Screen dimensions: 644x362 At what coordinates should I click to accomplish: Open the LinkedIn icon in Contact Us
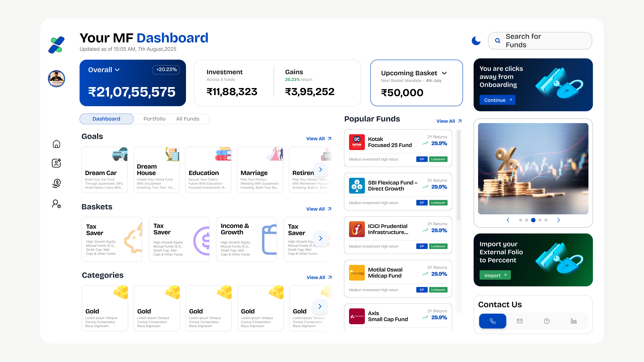tap(574, 321)
